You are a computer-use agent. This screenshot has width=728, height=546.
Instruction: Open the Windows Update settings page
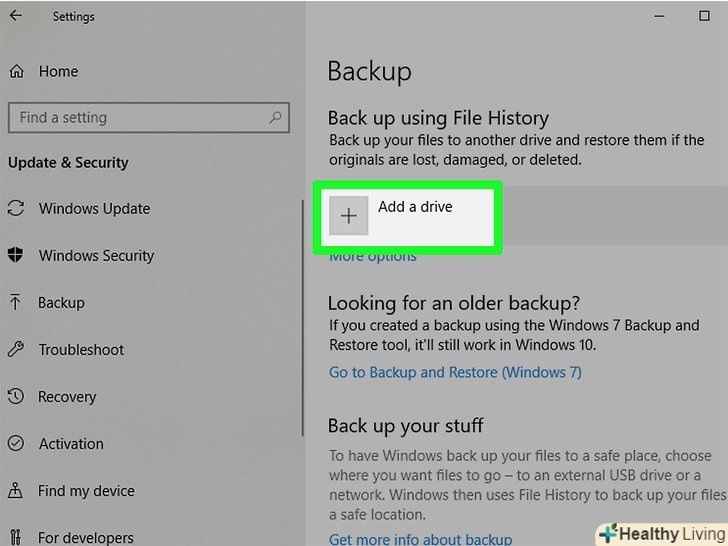(94, 208)
